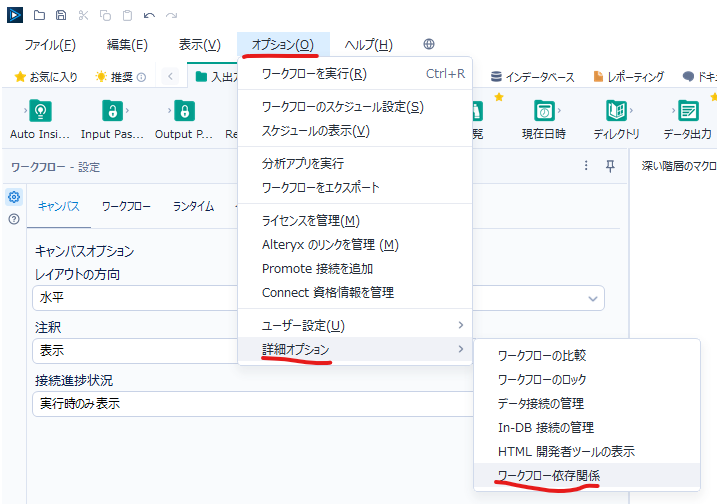Undo the last action
The image size is (717, 504).
(x=149, y=16)
